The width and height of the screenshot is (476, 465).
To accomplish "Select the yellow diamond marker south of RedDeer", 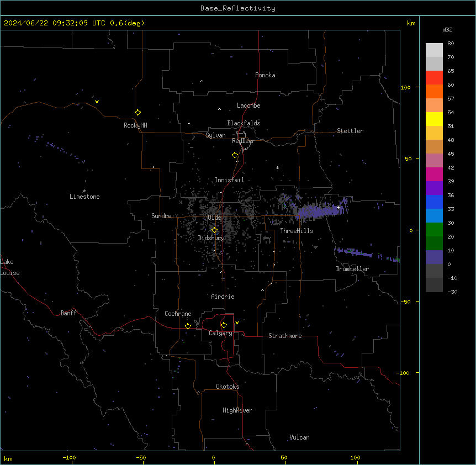I will [x=235, y=155].
